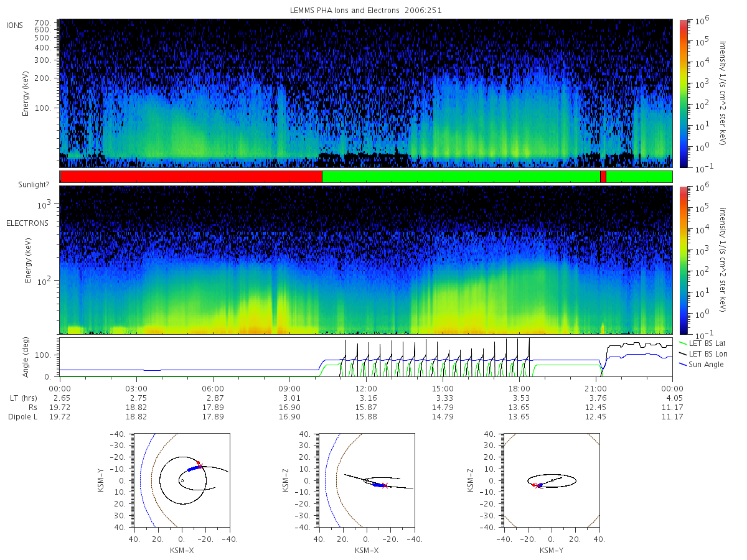Image resolution: width=747 pixels, height=560 pixels.
Task: Click the ions panel Energy (keV) axis label
Action: point(26,93)
